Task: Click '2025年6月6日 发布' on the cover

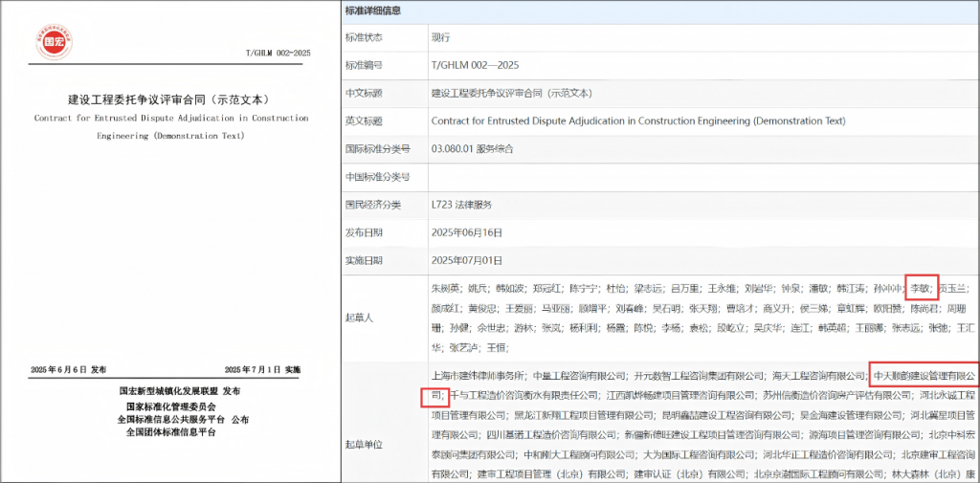Action: tap(68, 369)
